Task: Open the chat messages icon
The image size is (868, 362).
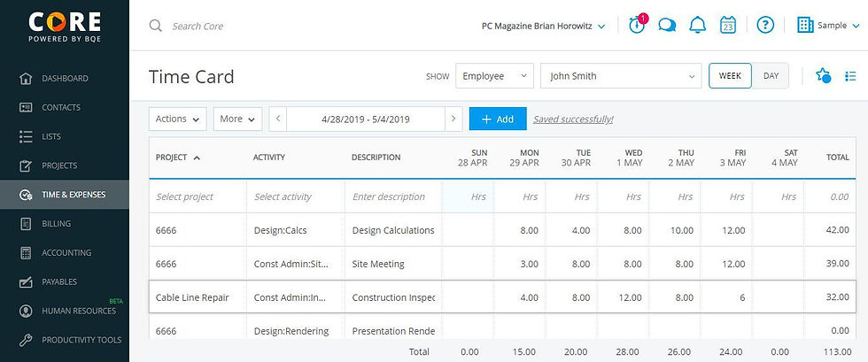Action: [667, 26]
